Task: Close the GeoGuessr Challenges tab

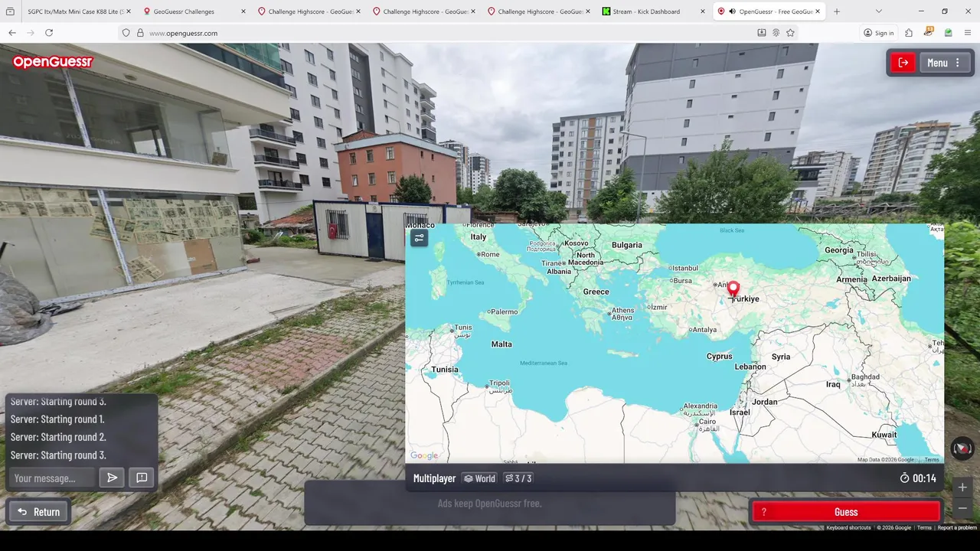Action: (x=243, y=11)
